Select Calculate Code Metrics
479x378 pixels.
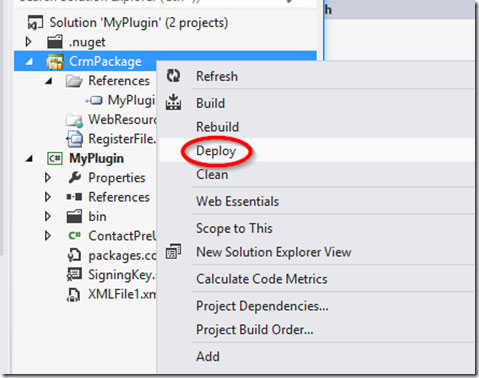pyautogui.click(x=262, y=279)
